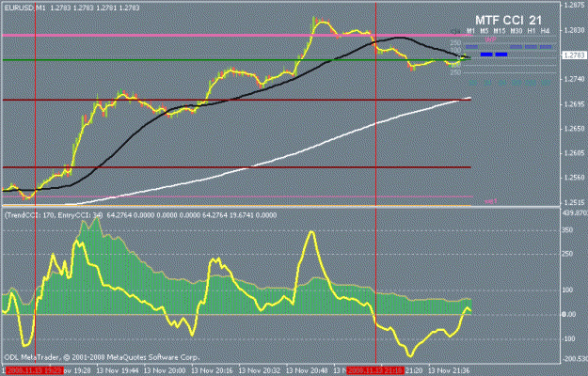Click the -100 level on CCI scale

(569, 338)
